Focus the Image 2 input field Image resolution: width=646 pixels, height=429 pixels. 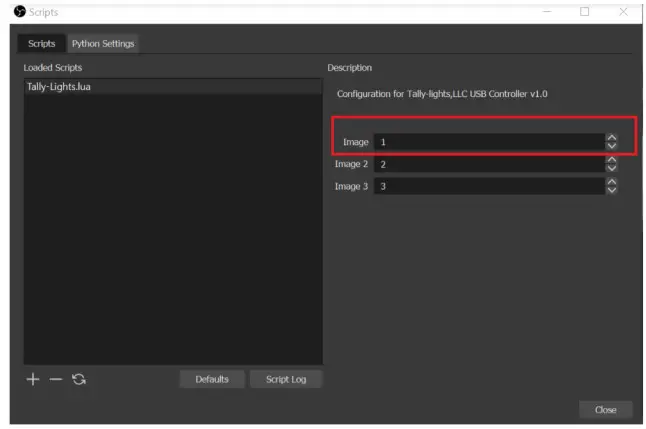click(x=489, y=164)
